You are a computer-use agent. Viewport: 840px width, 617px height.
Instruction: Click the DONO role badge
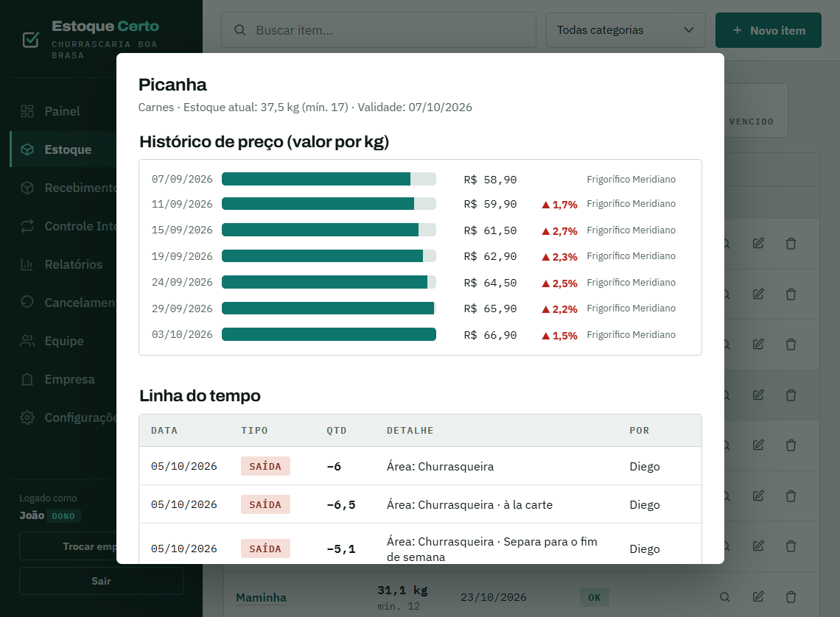pos(63,516)
